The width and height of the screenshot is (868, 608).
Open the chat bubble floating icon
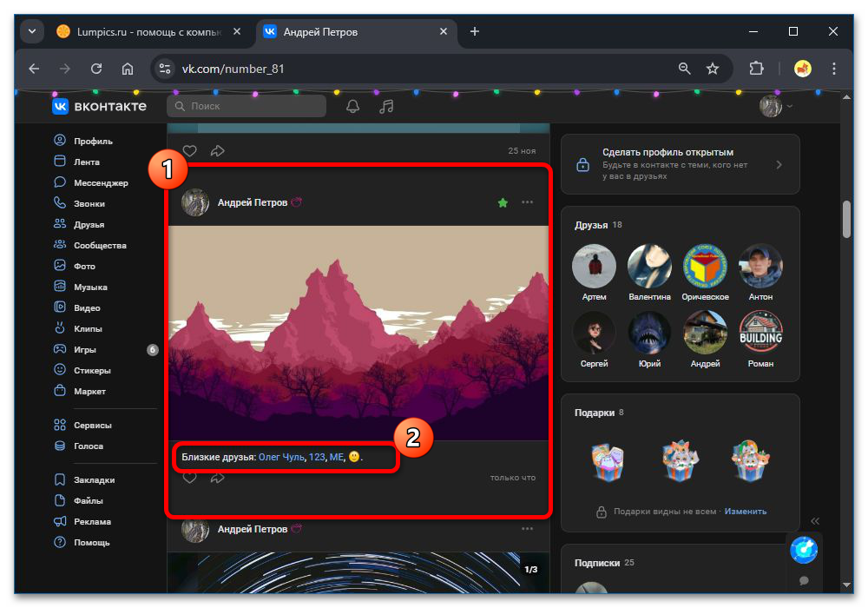tap(804, 580)
